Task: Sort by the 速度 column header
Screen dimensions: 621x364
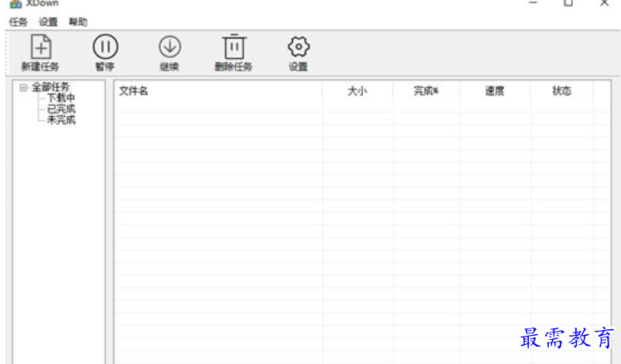Action: 495,90
